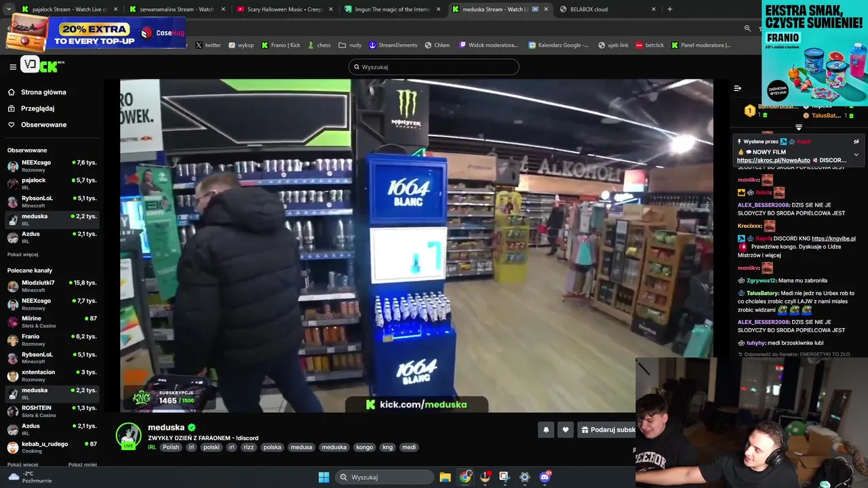Open Kalendarz Google bookmark
The height and width of the screenshot is (488, 868).
pos(558,45)
